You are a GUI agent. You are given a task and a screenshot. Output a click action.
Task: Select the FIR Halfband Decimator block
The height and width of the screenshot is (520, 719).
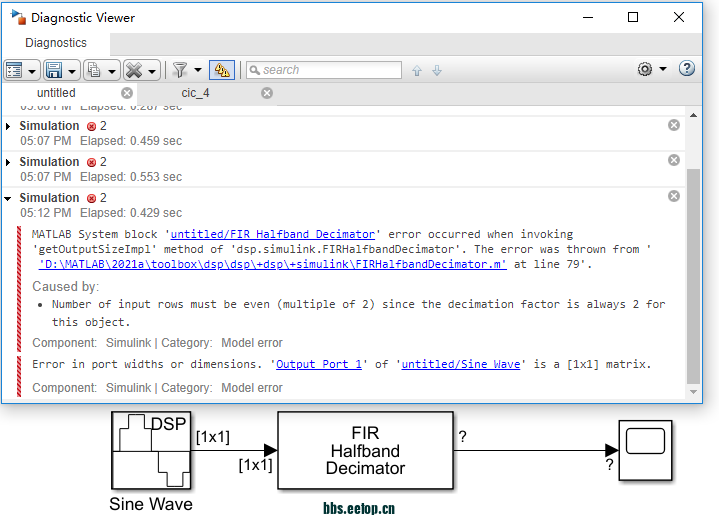365,450
